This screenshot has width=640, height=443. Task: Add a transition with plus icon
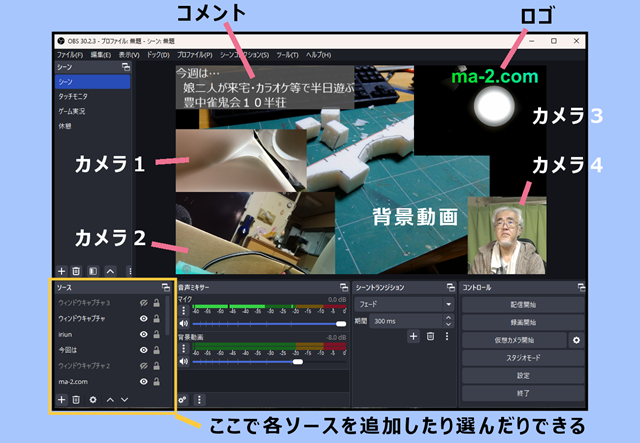[x=413, y=336]
